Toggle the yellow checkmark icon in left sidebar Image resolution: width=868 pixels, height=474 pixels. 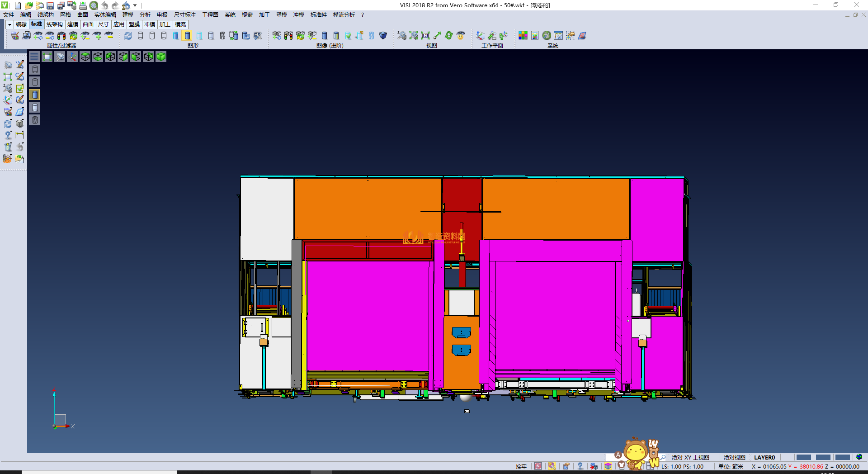20,88
